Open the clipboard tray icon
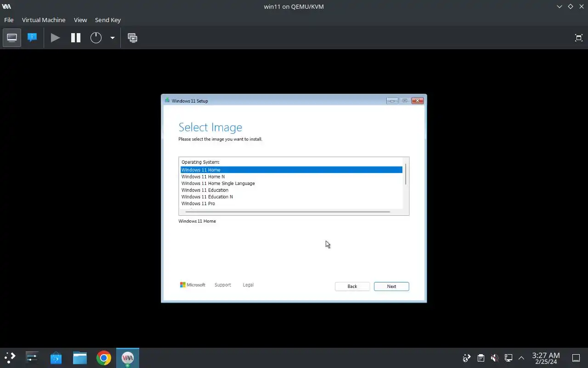This screenshot has height=368, width=588. click(x=481, y=358)
